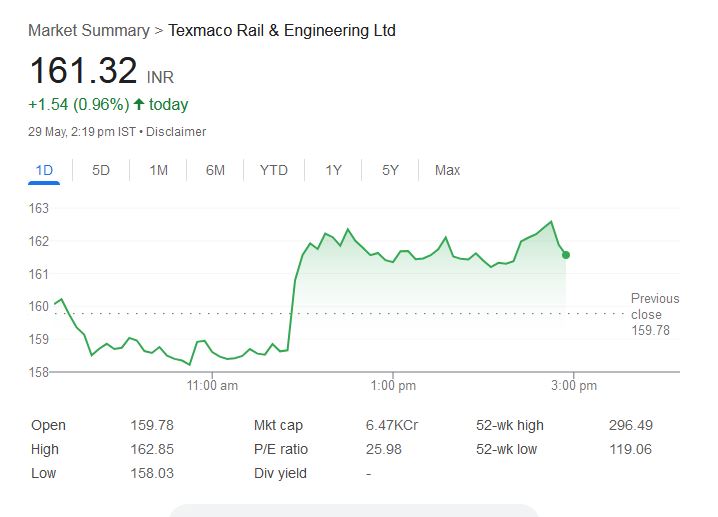Click the 161.32 stock price
718x517 pixels.
coord(83,72)
